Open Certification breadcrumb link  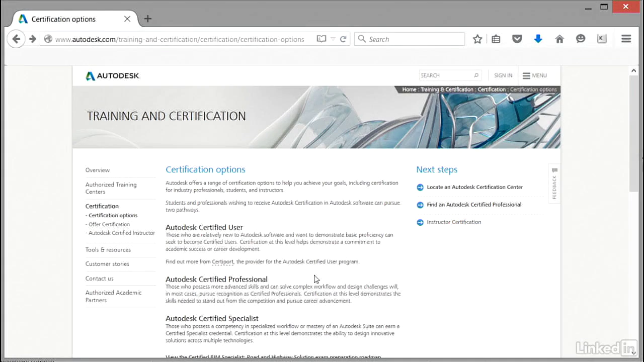point(492,89)
